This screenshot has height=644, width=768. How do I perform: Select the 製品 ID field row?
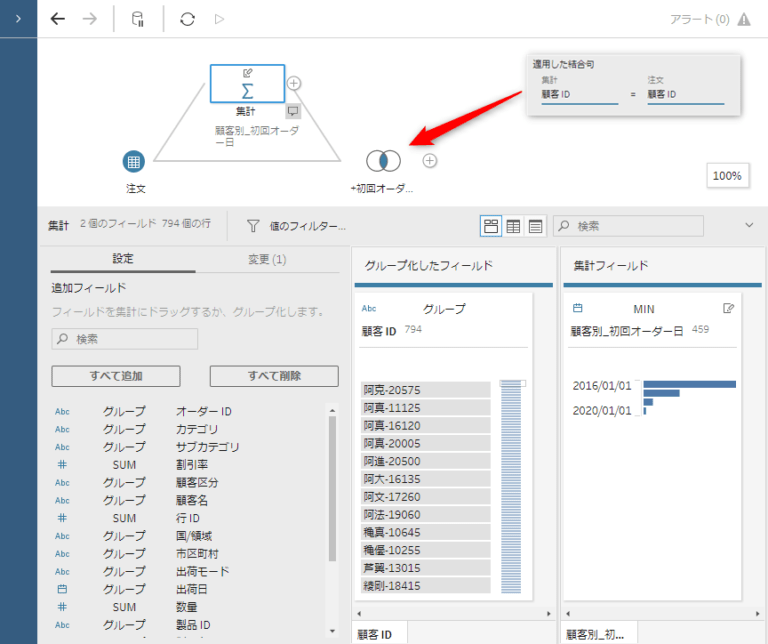tap(188, 625)
